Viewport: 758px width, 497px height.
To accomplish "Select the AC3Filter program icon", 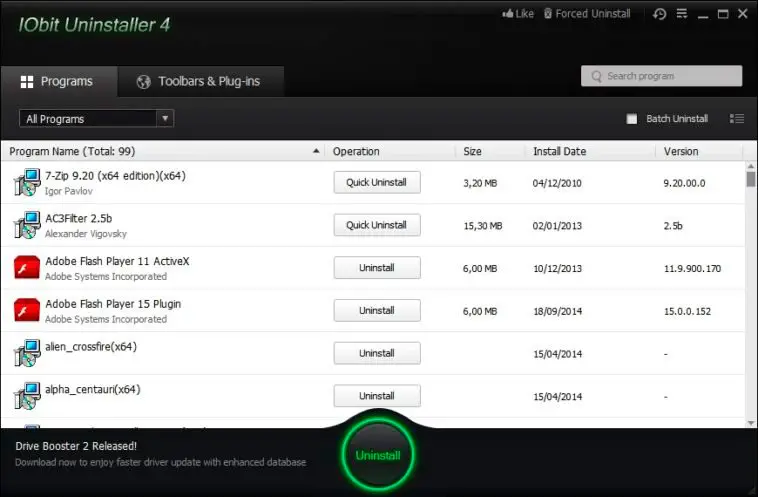I will pos(27,225).
